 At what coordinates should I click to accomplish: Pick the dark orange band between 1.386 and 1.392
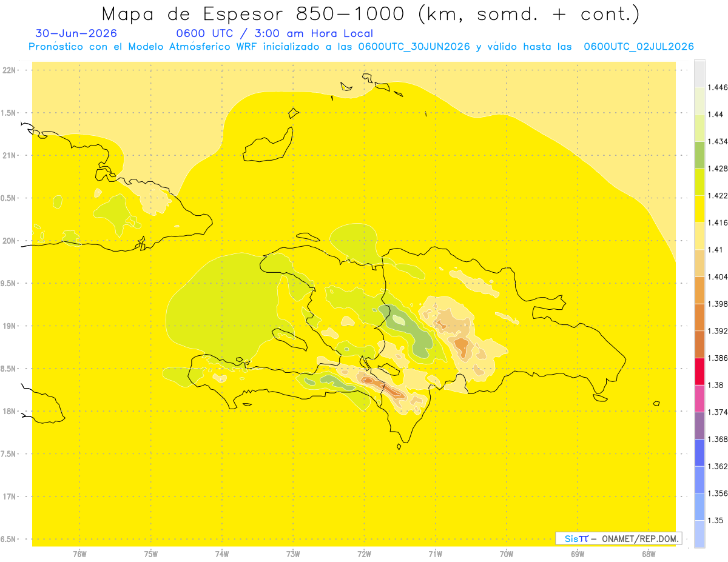point(699,344)
